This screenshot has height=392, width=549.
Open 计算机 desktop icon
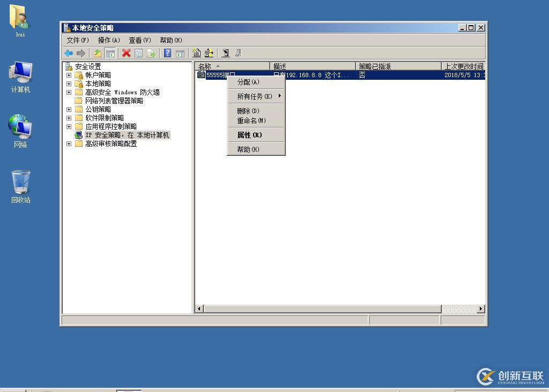pyautogui.click(x=21, y=77)
